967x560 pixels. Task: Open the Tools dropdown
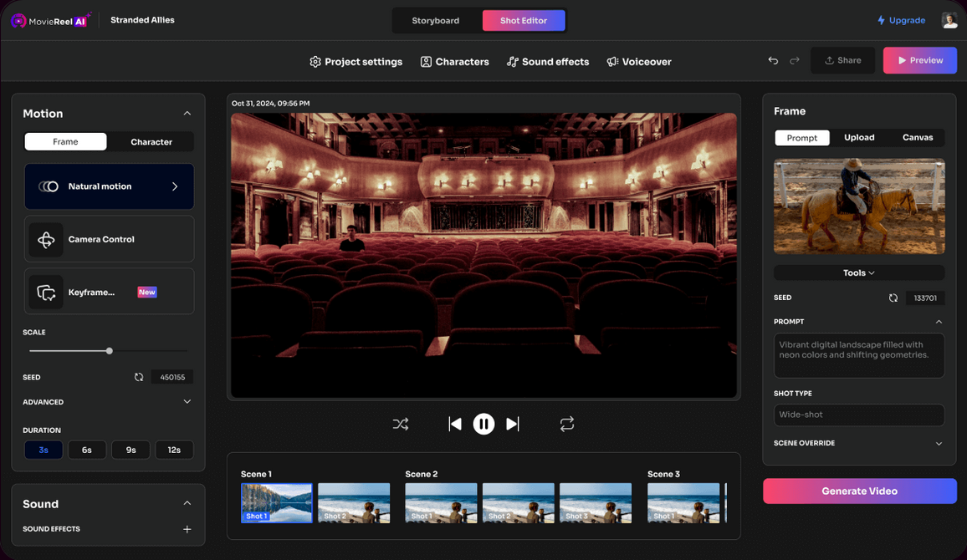coord(859,273)
